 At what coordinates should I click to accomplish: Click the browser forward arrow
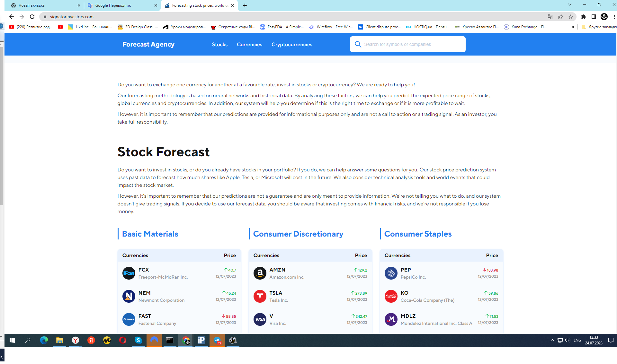point(22,17)
